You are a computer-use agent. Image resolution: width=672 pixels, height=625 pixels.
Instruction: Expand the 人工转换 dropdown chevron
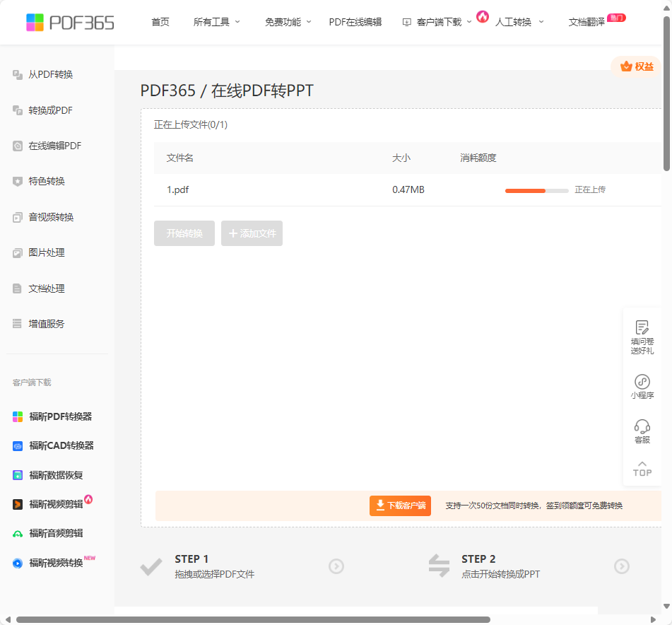click(x=541, y=22)
